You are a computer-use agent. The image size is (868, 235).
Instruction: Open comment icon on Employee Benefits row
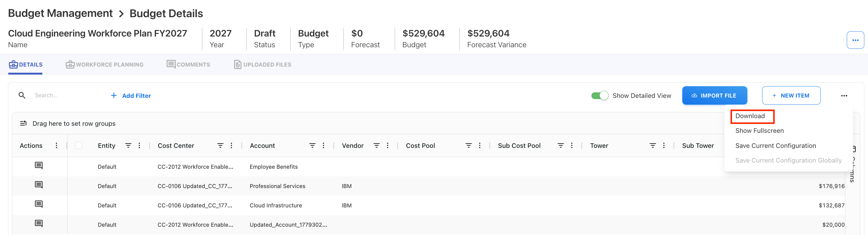(x=39, y=166)
